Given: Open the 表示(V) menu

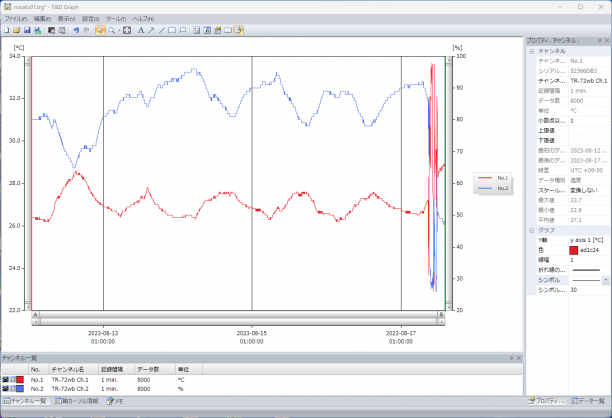Looking at the screenshot, I should pyautogui.click(x=66, y=19).
